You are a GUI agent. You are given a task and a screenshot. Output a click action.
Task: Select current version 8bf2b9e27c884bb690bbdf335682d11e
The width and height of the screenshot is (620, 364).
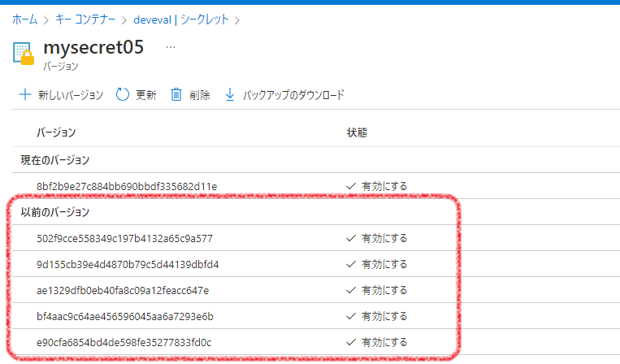[x=127, y=186]
